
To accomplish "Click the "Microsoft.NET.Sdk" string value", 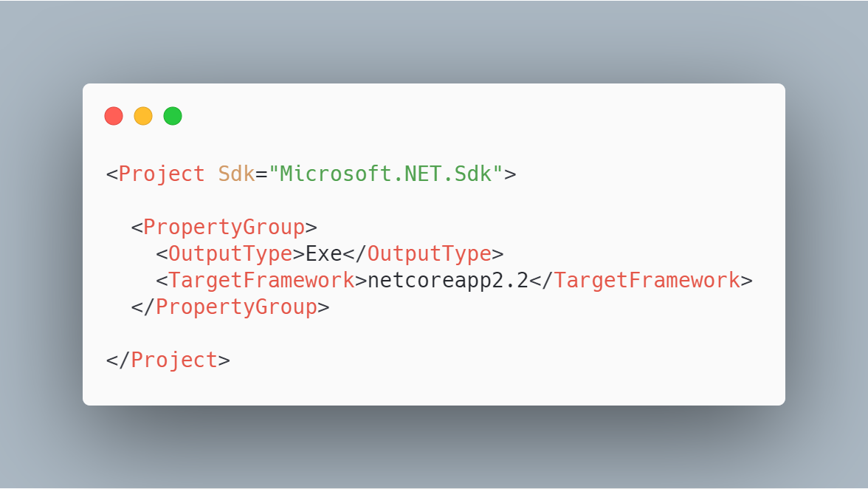I will pos(385,174).
